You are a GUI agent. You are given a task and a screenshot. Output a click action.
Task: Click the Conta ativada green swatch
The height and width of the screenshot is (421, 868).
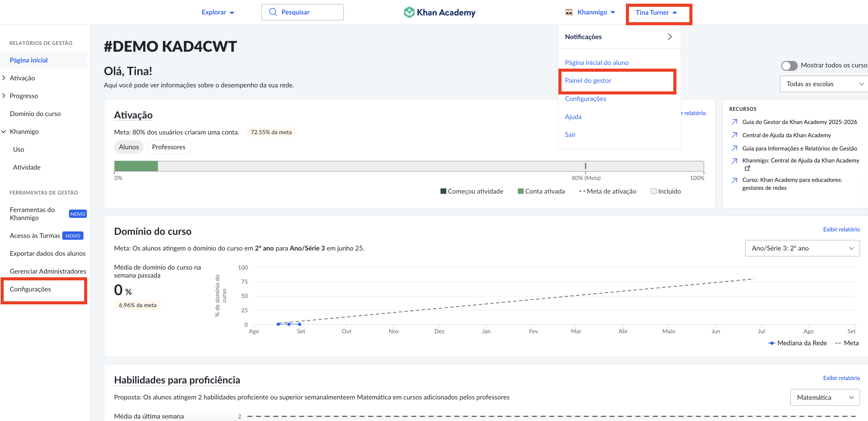[x=520, y=191]
